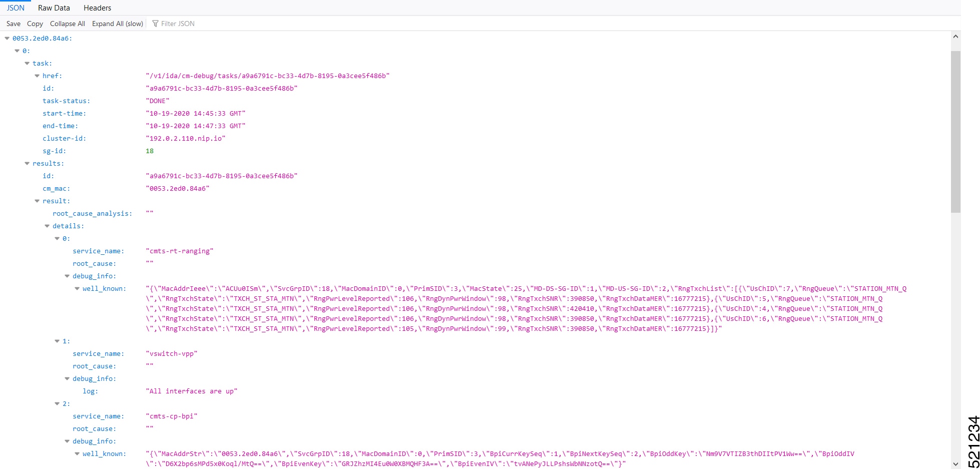Select service_name value "vswitch-vpp"
The height and width of the screenshot is (469, 980).
(172, 353)
